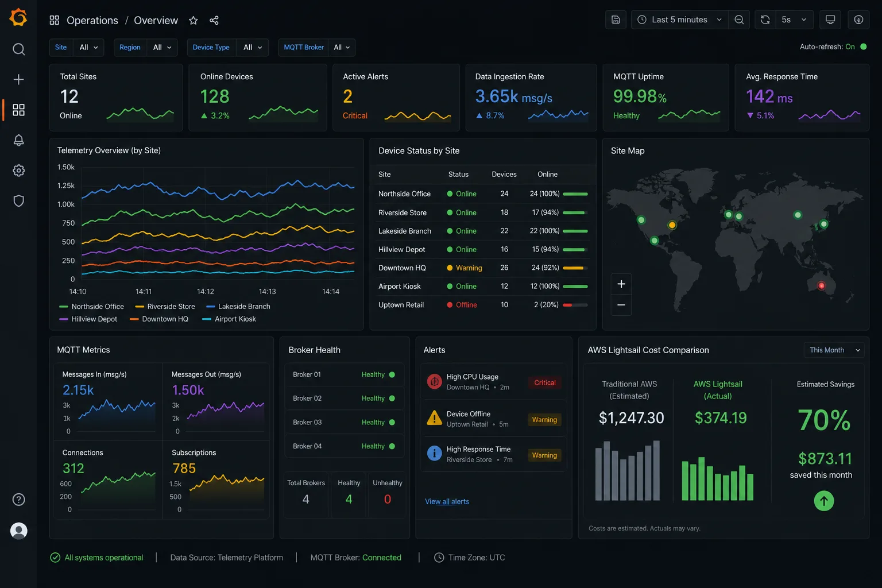Click the plus create icon in sidebar

tap(18, 79)
